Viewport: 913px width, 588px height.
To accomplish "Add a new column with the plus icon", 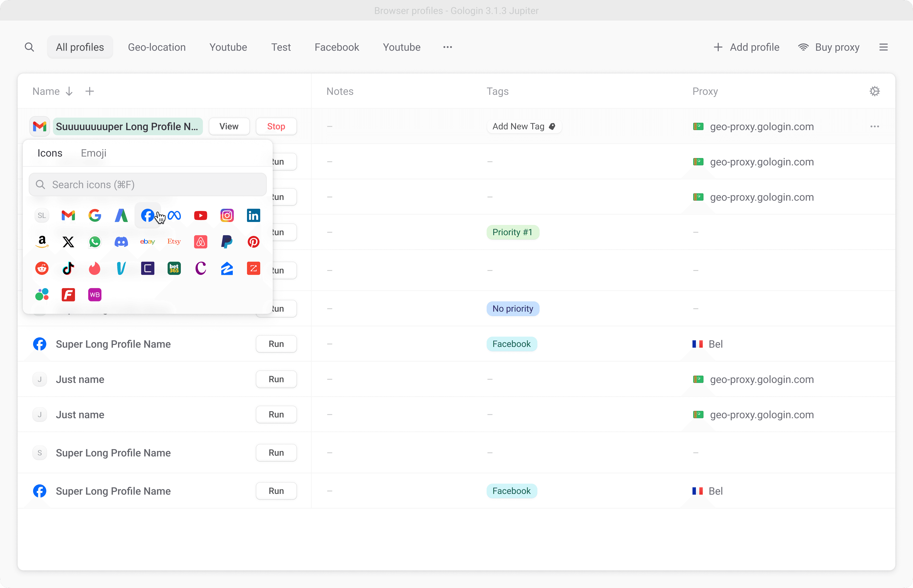I will pyautogui.click(x=90, y=91).
